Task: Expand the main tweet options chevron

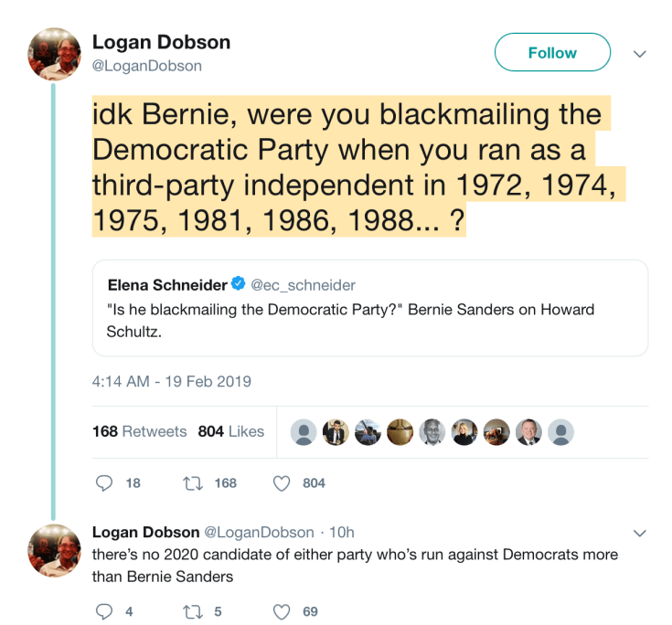Action: click(640, 54)
